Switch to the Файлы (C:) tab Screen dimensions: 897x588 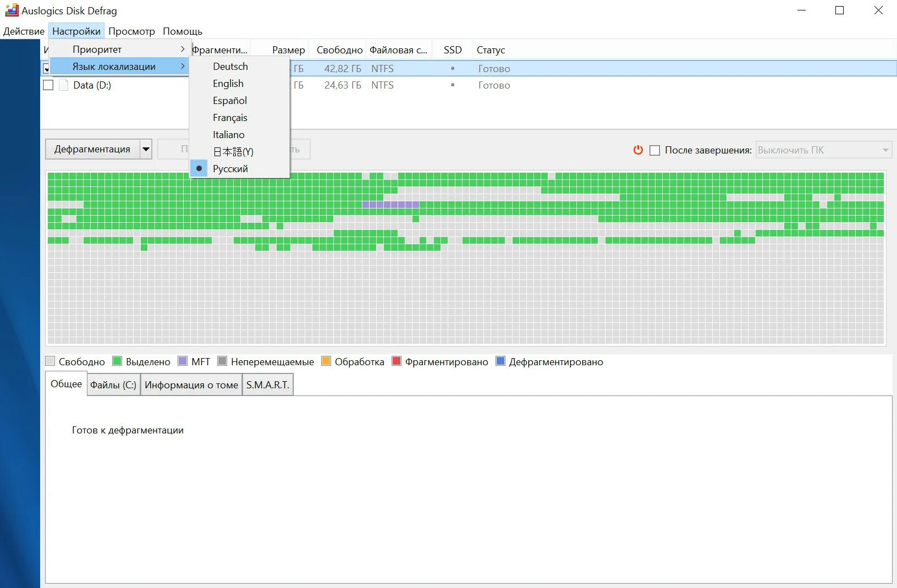coord(113,384)
